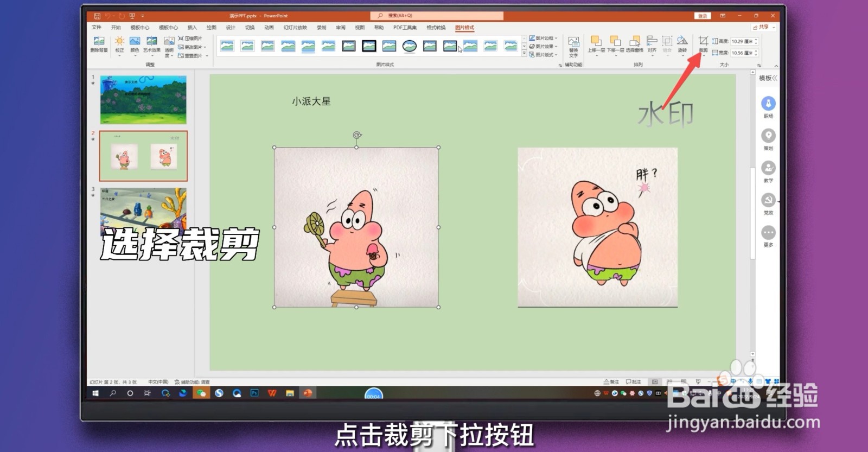Apply the oval picture style
Image resolution: width=868 pixels, height=452 pixels.
410,46
